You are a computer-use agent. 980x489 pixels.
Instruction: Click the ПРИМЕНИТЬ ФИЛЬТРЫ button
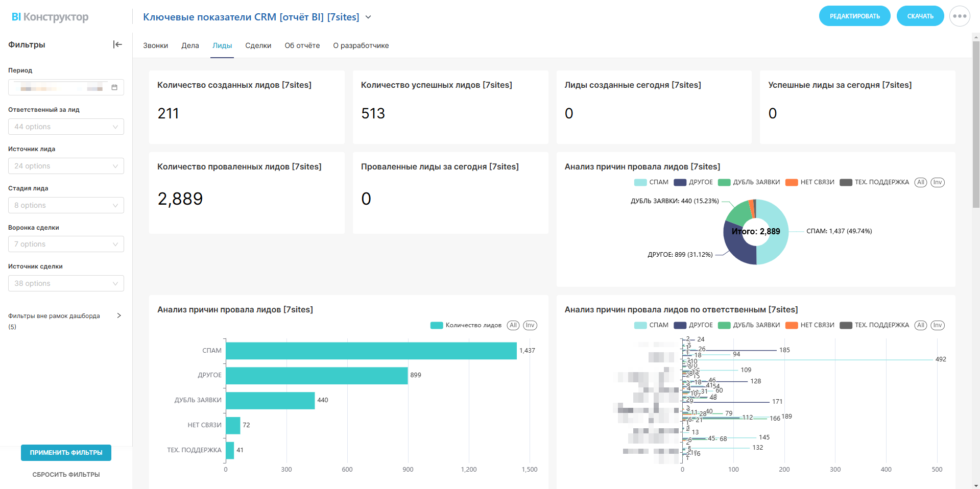66,453
